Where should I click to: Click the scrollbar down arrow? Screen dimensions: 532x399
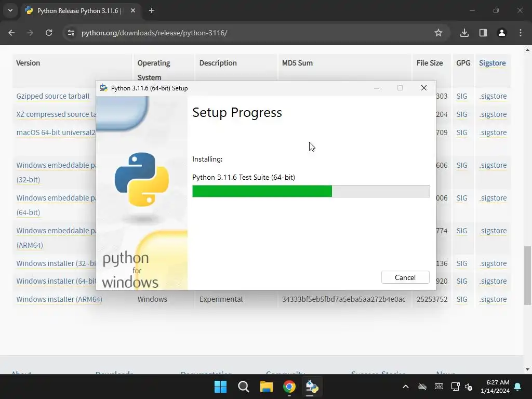coord(527,369)
